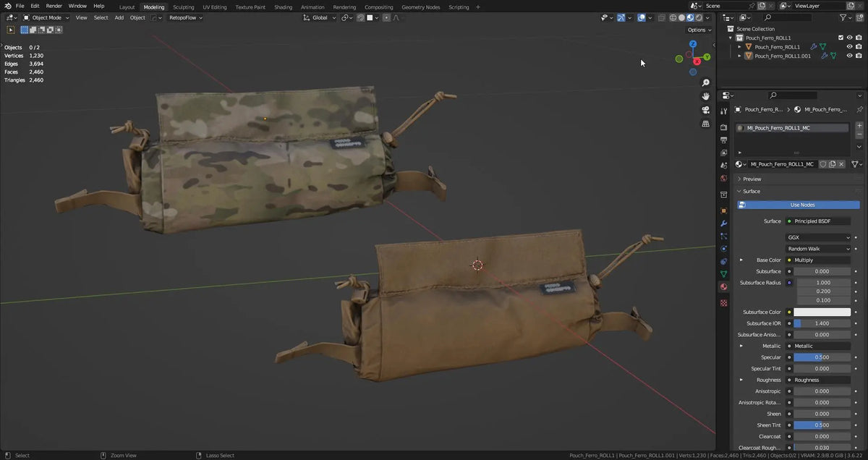Image resolution: width=868 pixels, height=460 pixels.
Task: Open Random Walk subsurface method dropdown
Action: coord(818,249)
